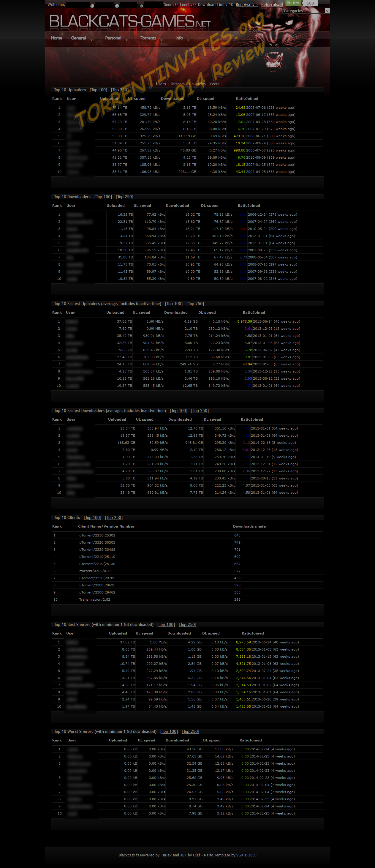Click client row uTorrent/2210(25110

tap(187, 557)
